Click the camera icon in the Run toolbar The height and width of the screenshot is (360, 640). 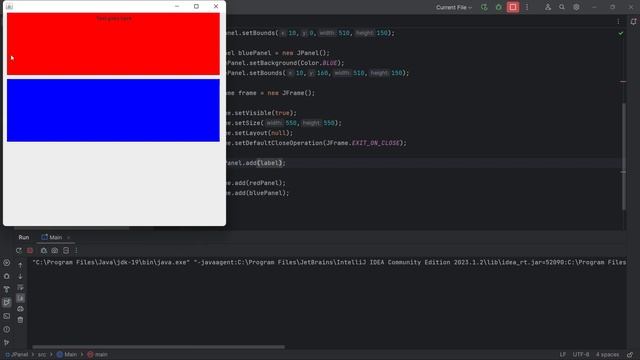pyautogui.click(x=55, y=251)
